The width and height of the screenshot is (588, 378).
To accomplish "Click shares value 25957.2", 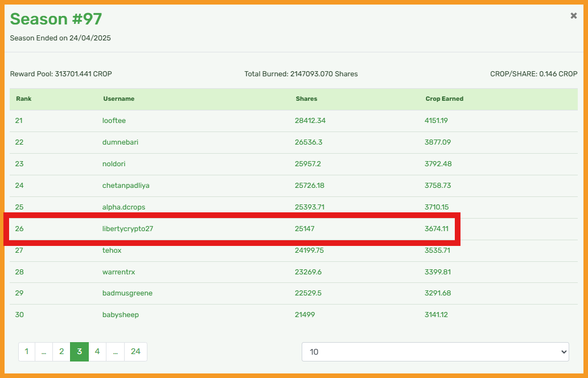I will (308, 164).
